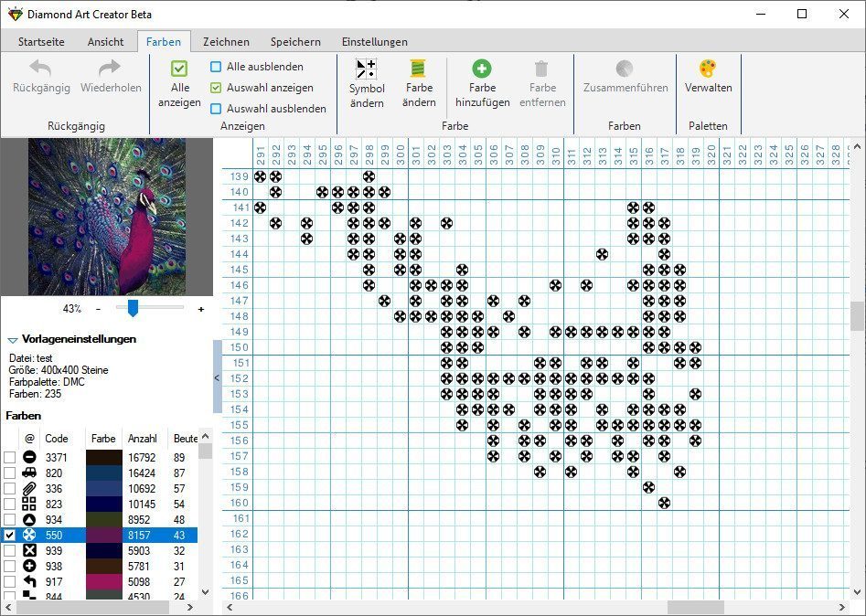The width and height of the screenshot is (866, 616).
Task: Collapse the Vorlageneinstellungen section
Action: 13,339
